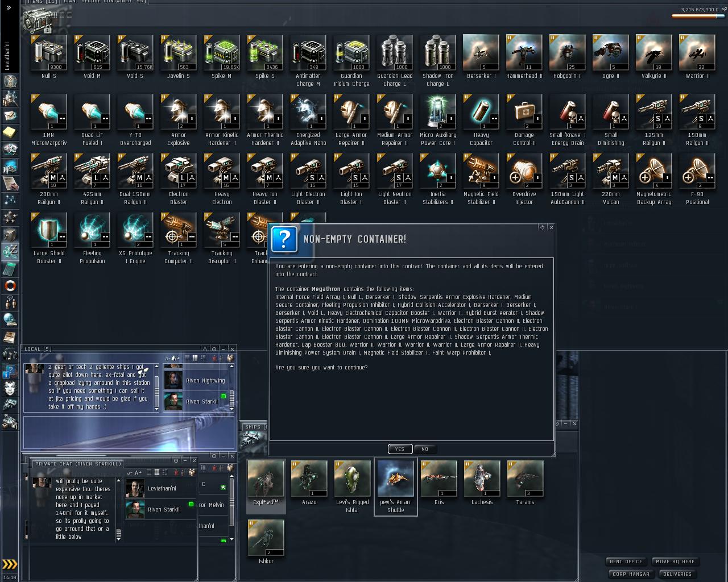Open the two-people chat channels sidebar icon
Screen dimensions: 728x582
[x=10, y=302]
